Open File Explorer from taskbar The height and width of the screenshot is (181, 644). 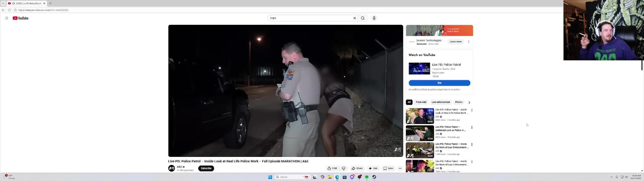point(330,177)
